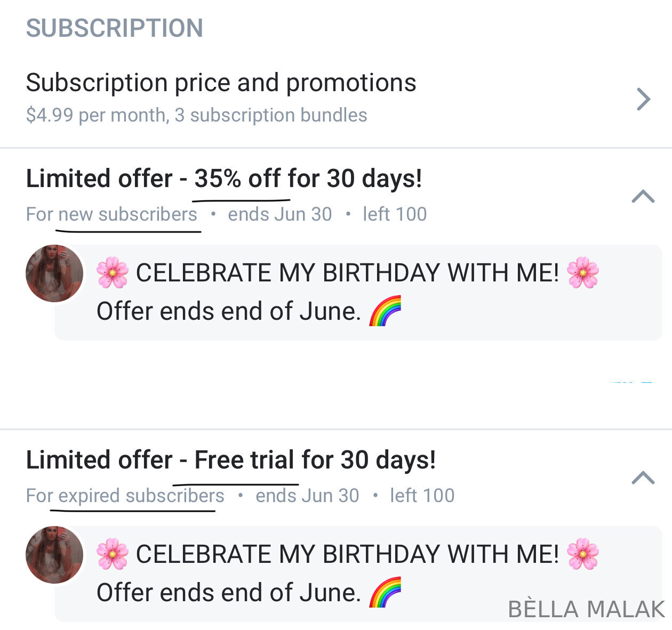Click the 35% off for 30 days title

click(x=224, y=179)
